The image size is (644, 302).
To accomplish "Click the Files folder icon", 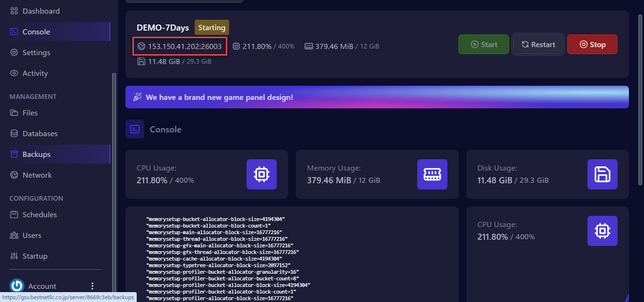I will point(14,113).
